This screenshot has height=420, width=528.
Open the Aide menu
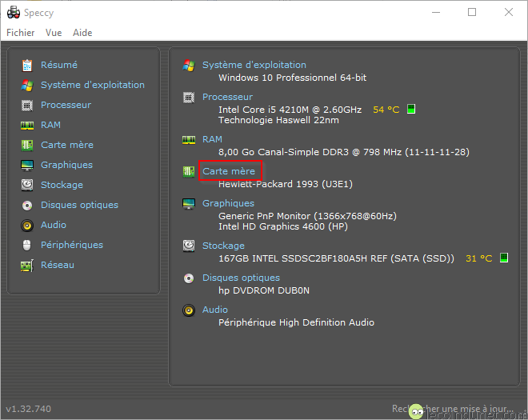(82, 33)
